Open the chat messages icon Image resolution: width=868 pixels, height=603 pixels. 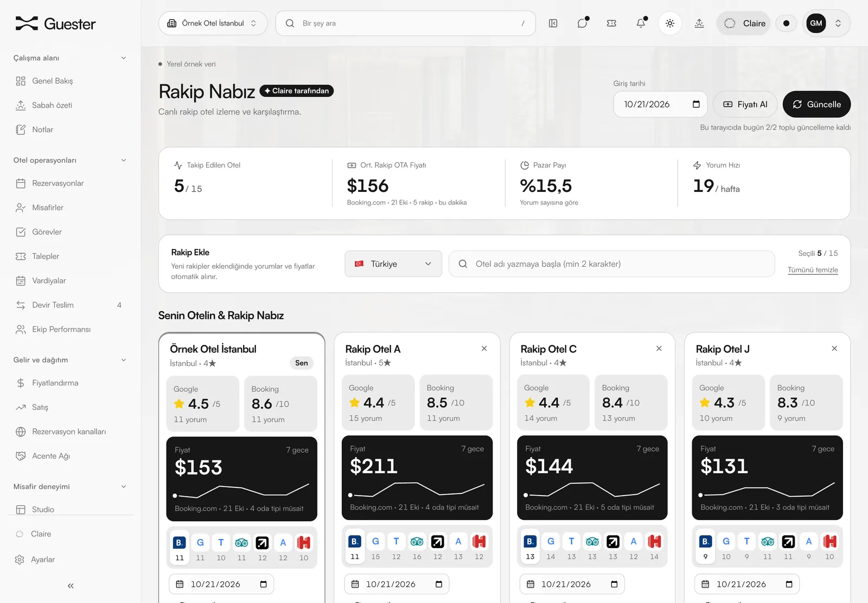coord(583,23)
